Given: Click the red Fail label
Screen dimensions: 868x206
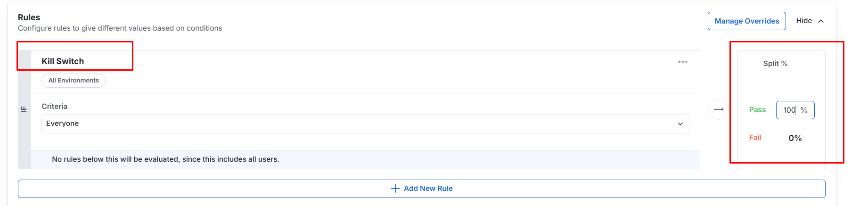Looking at the screenshot, I should (755, 138).
